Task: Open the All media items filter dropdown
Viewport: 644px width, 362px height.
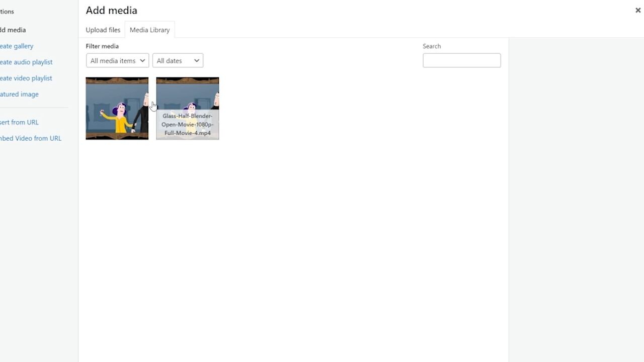Action: (x=117, y=60)
